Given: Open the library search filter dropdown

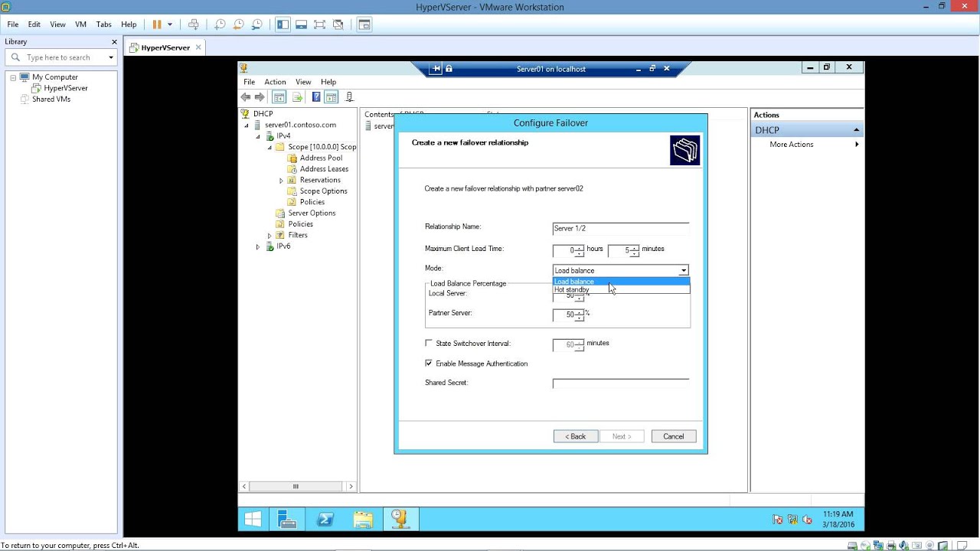Looking at the screenshot, I should (x=111, y=57).
